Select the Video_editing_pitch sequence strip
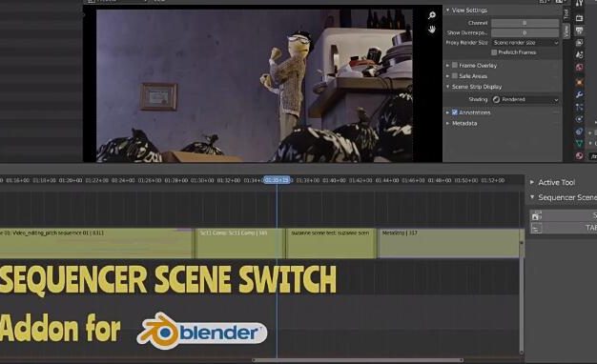Image resolution: width=597 pixels, height=364 pixels. pos(96,243)
